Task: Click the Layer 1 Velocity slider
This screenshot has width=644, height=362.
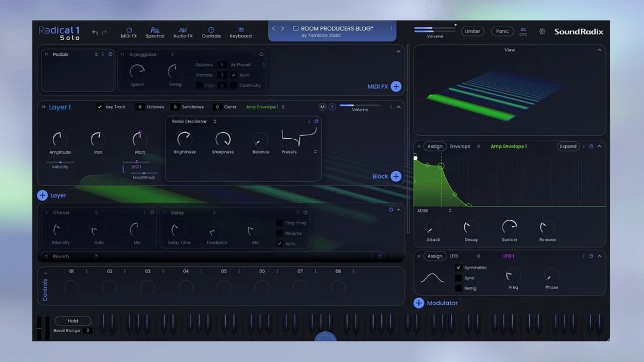Action: click(x=60, y=162)
